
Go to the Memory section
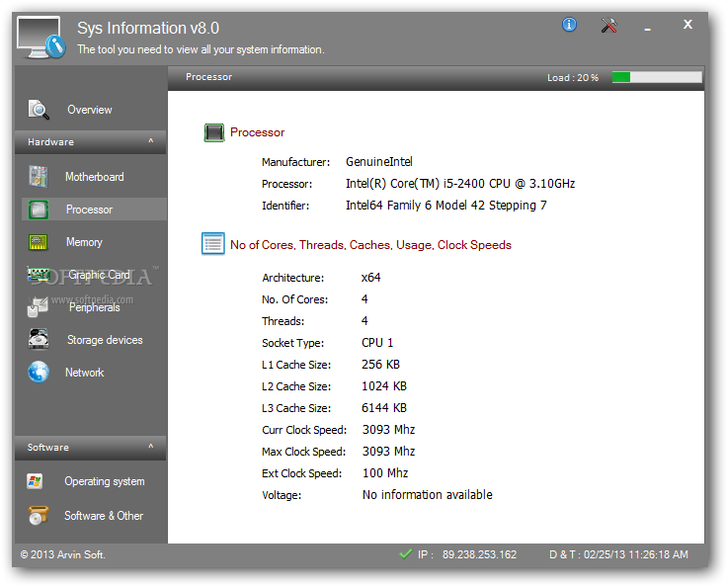(84, 242)
